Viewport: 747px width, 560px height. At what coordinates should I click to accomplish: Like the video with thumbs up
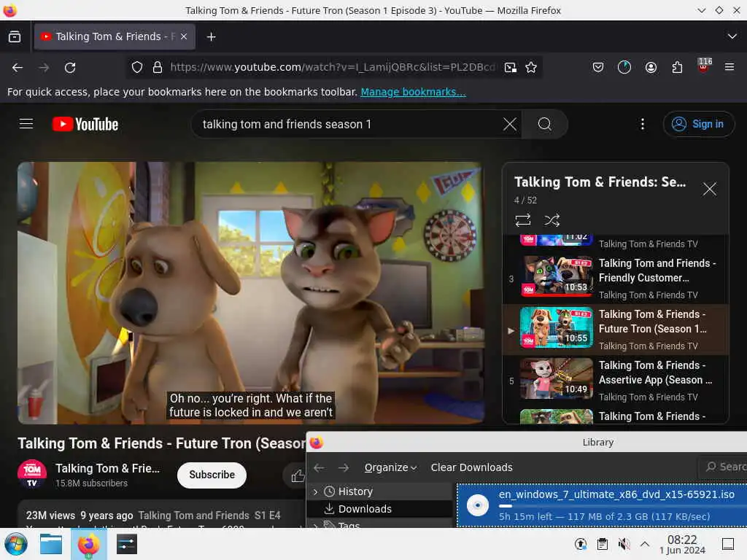point(298,475)
